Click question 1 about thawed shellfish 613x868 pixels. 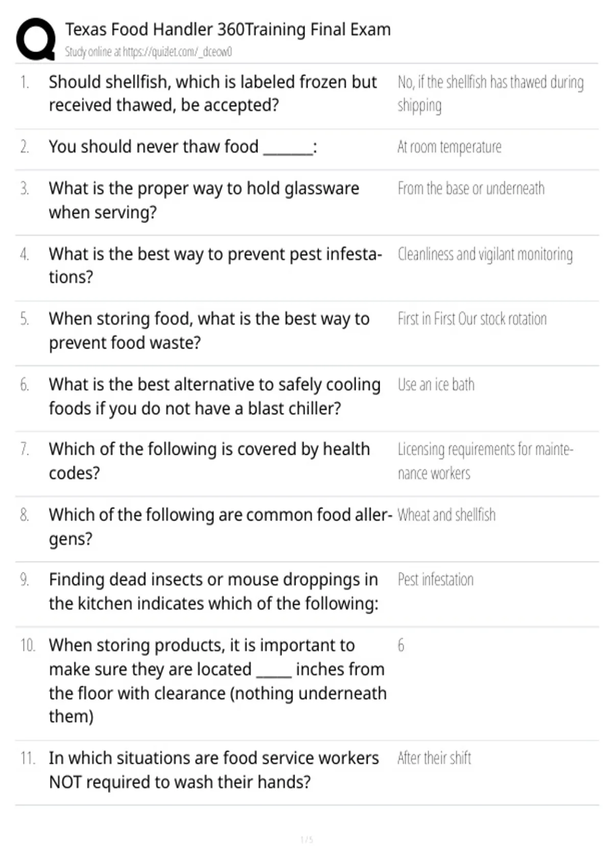tap(213, 93)
